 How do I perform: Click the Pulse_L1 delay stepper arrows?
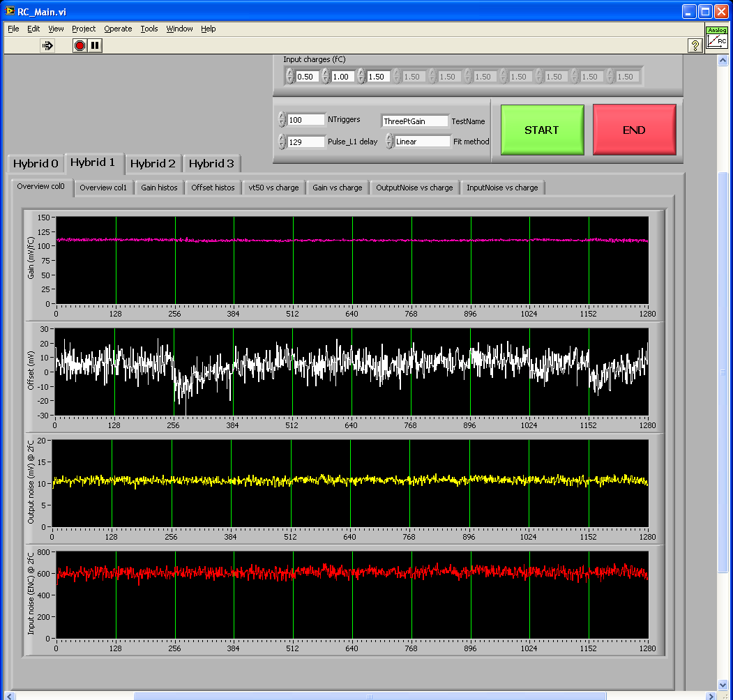pyautogui.click(x=282, y=142)
